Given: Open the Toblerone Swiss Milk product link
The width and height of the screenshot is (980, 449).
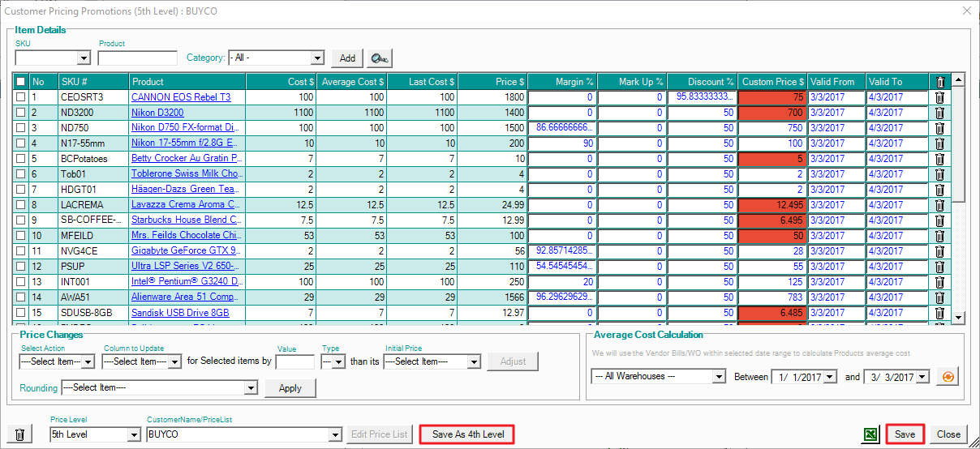Looking at the screenshot, I should pos(187,174).
